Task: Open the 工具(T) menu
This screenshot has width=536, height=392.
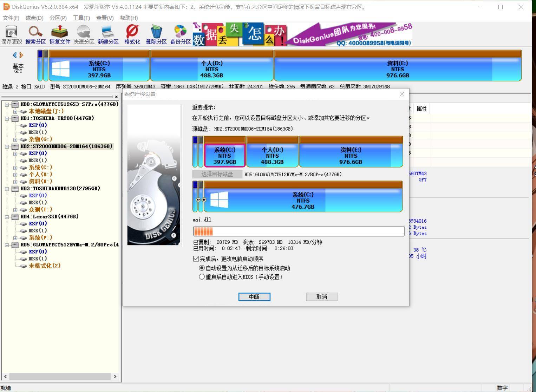Action: coord(81,18)
